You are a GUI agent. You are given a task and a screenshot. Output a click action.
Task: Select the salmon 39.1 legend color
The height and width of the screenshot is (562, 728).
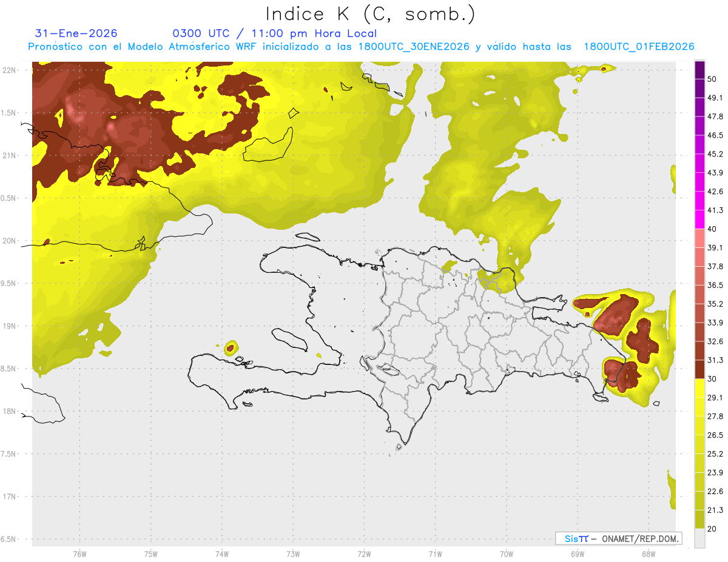coord(699,238)
